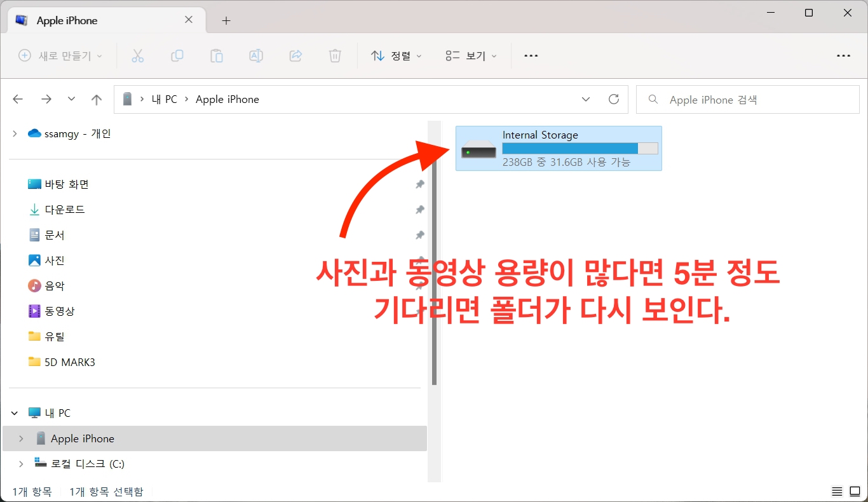Expand the ssamgy - 개인 OneDrive node
This screenshot has width=868, height=502.
coord(15,133)
